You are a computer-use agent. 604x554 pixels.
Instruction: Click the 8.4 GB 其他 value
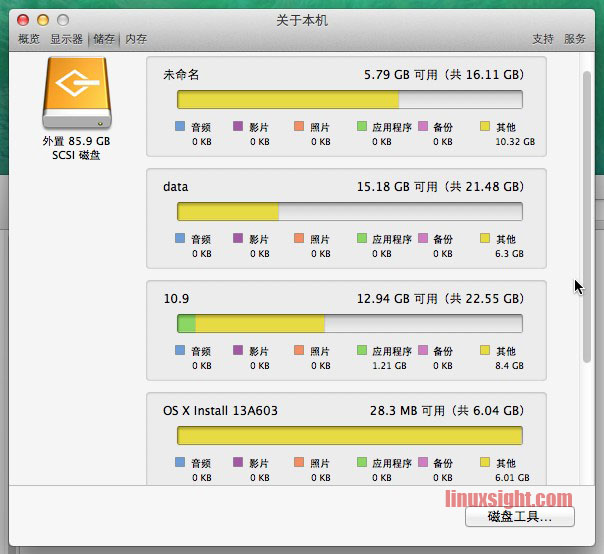[x=509, y=366]
